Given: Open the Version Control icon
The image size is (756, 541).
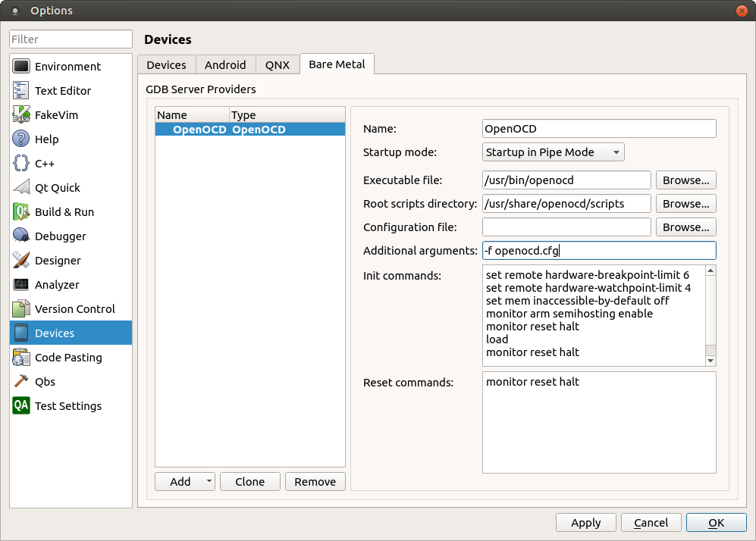Looking at the screenshot, I should tap(21, 309).
